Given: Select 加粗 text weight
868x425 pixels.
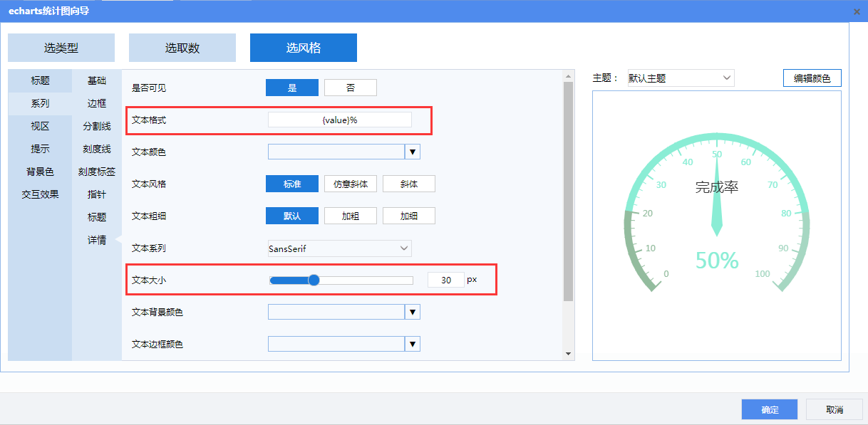Looking at the screenshot, I should coord(351,216).
